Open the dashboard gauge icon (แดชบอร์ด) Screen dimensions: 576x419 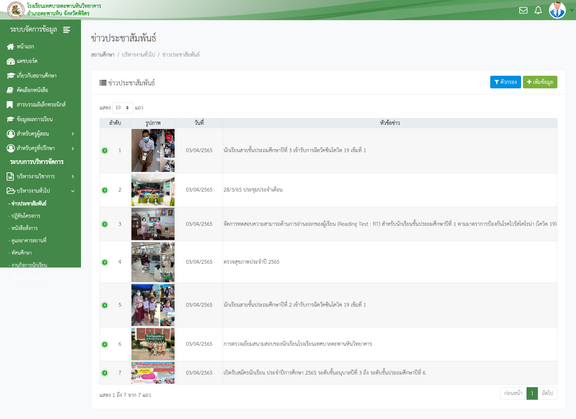pyautogui.click(x=11, y=61)
